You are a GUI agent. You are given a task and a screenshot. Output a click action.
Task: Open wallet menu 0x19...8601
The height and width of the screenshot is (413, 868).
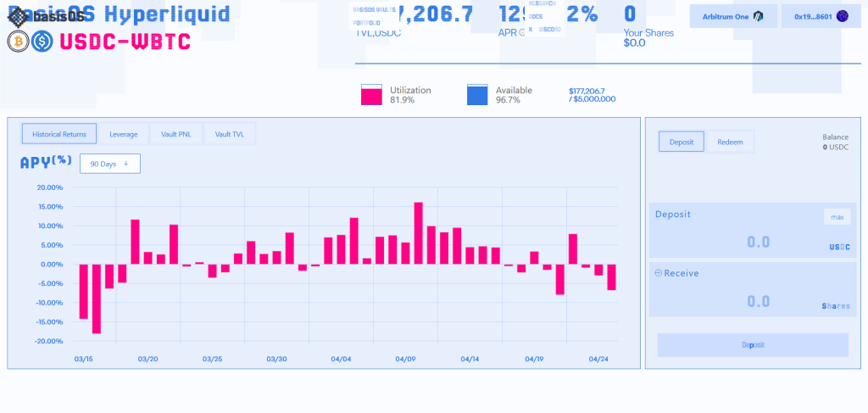click(x=821, y=17)
